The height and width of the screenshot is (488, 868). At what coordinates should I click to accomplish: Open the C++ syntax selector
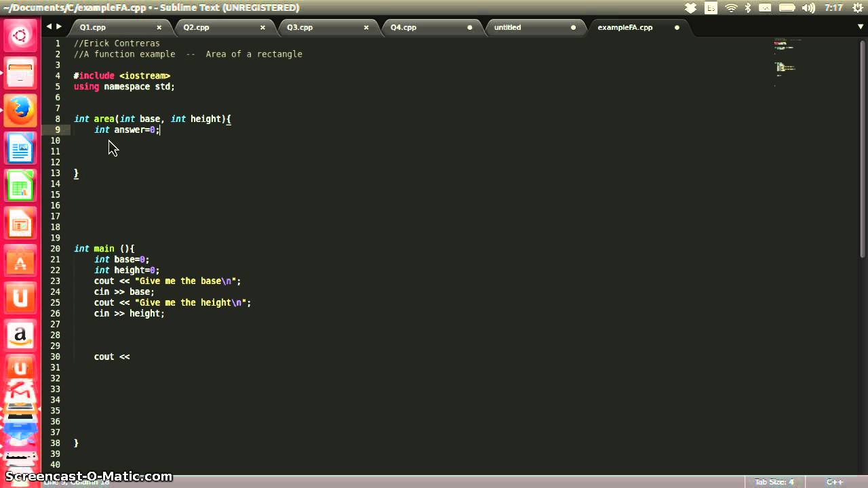(834, 482)
